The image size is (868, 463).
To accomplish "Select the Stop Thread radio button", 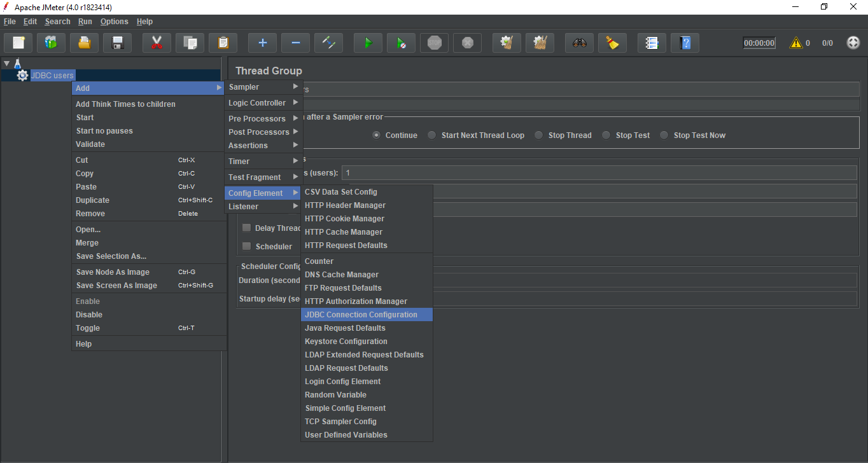I will [539, 135].
